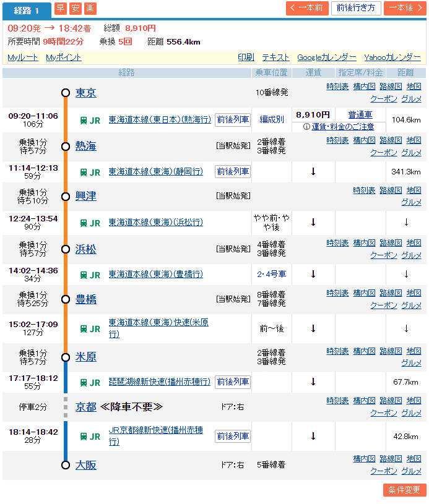Viewport: 429px width, 504px height.
Task: Open 地図 for 東京 station
Action: pos(414,87)
